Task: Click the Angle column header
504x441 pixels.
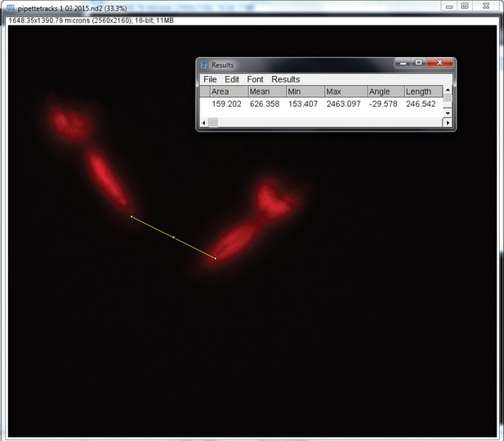Action: (386, 91)
